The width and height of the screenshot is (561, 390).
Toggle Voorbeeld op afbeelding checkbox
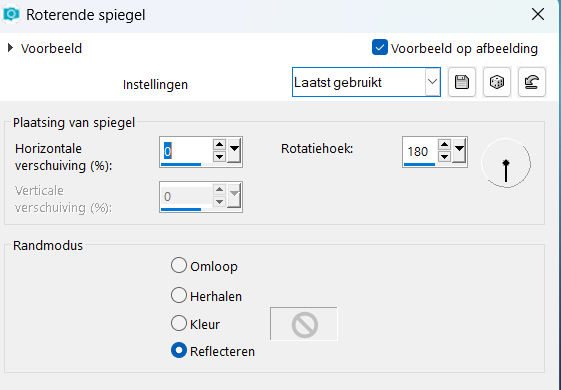point(379,48)
